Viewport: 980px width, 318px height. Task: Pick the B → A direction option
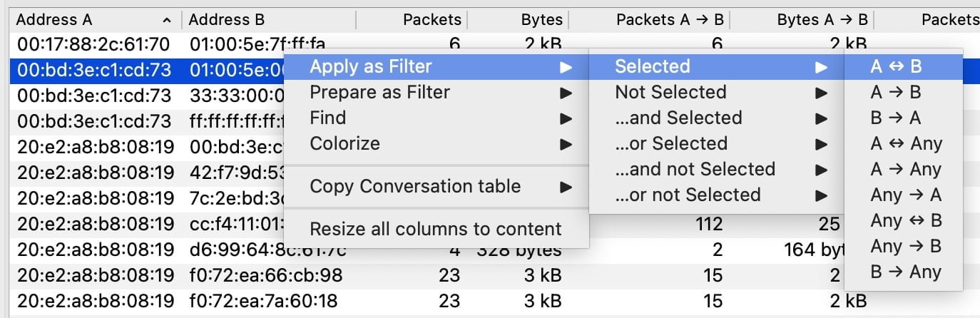(x=896, y=118)
